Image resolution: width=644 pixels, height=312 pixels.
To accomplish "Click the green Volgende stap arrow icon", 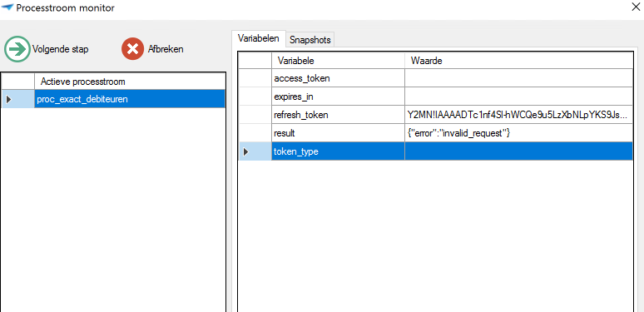I will (17, 49).
